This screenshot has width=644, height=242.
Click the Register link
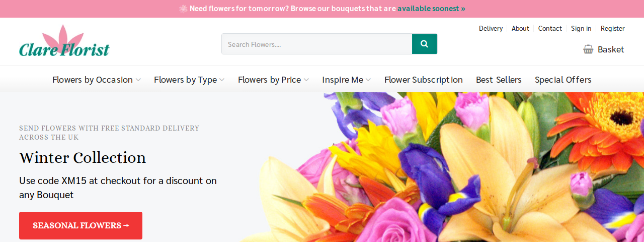coord(613,28)
